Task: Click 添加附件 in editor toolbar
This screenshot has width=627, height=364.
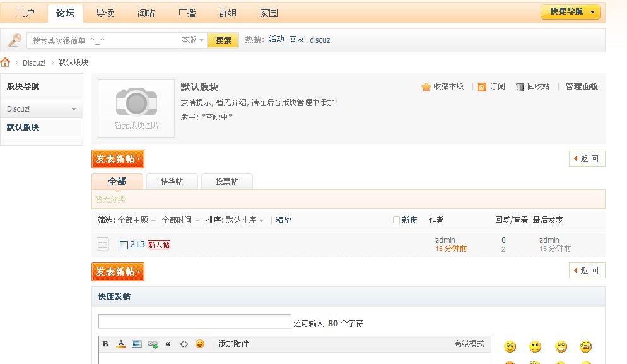Action: 233,344
